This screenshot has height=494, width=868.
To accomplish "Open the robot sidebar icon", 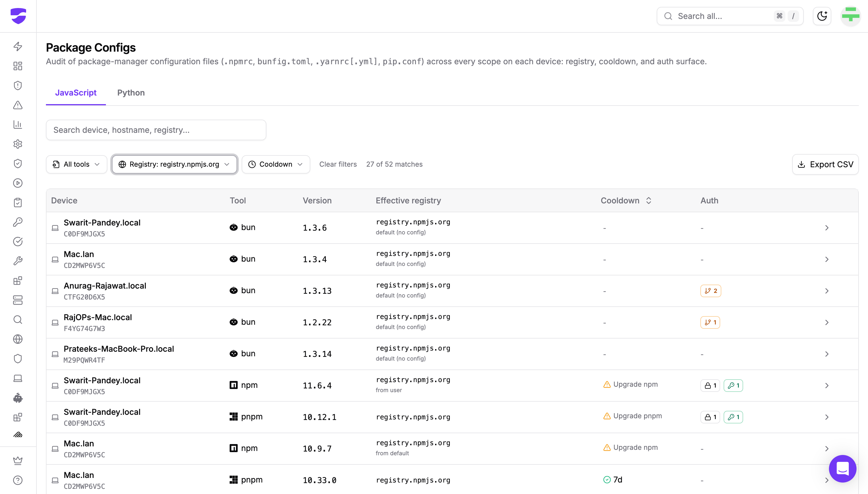I will click(x=18, y=398).
